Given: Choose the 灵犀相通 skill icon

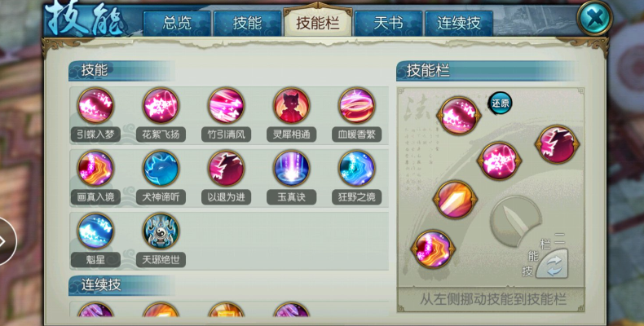Looking at the screenshot, I should coord(291,105).
